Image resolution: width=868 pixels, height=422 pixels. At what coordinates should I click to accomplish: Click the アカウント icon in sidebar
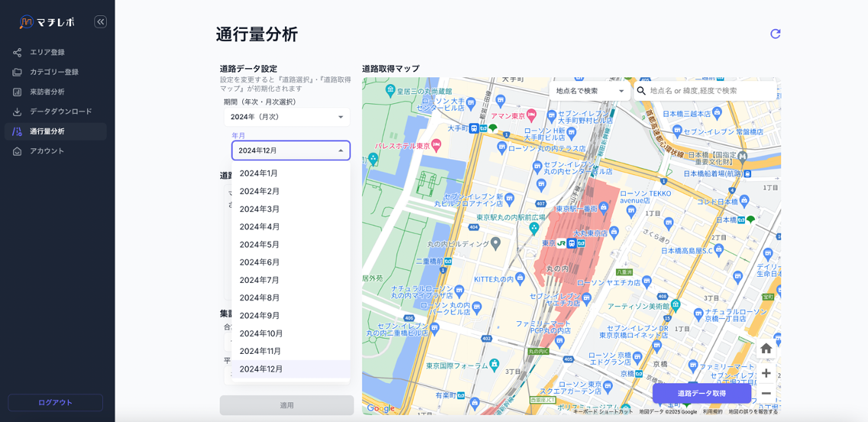point(17,151)
